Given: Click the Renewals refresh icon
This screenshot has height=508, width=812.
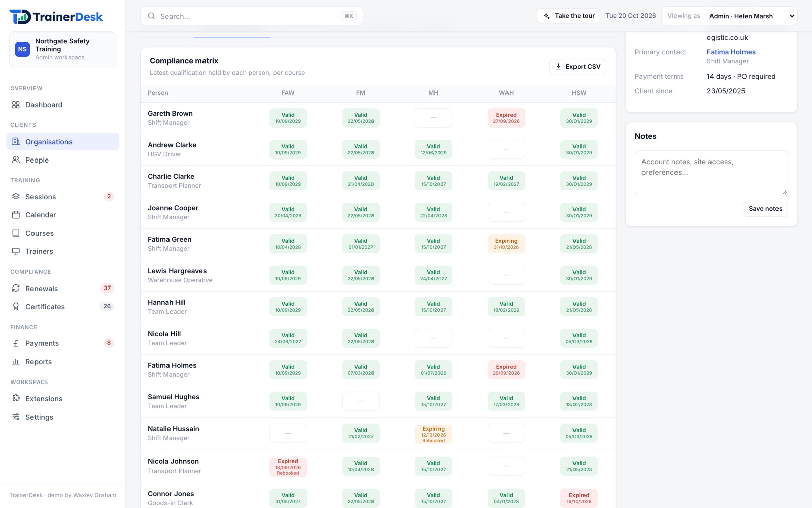Looking at the screenshot, I should pos(16,289).
